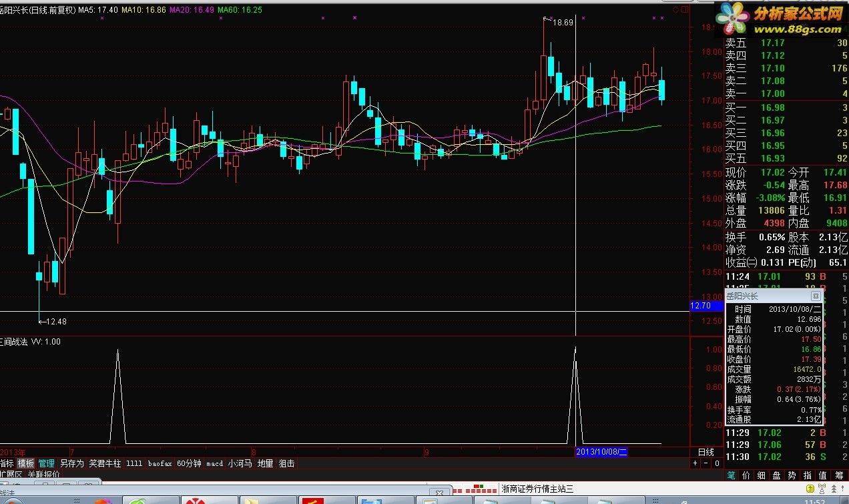Switch to the 1111 template

134,463
